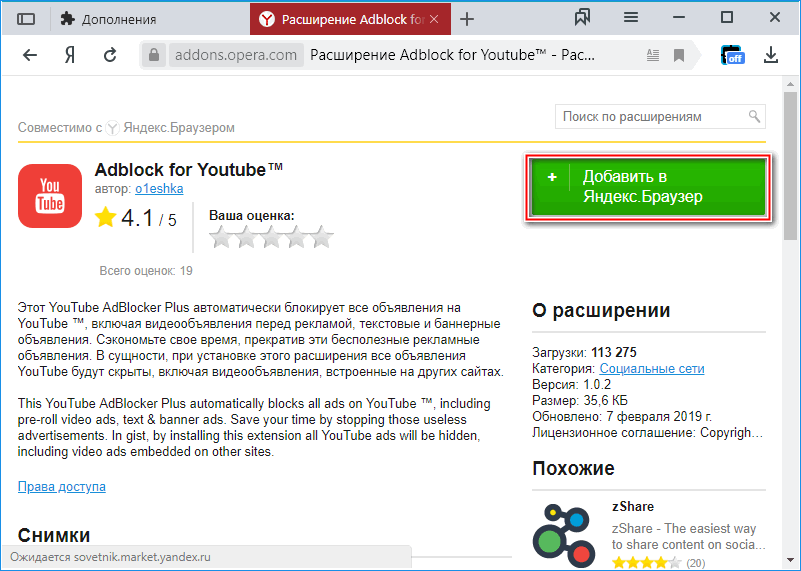The image size is (801, 571).
Task: Reload the page
Action: pyautogui.click(x=110, y=55)
